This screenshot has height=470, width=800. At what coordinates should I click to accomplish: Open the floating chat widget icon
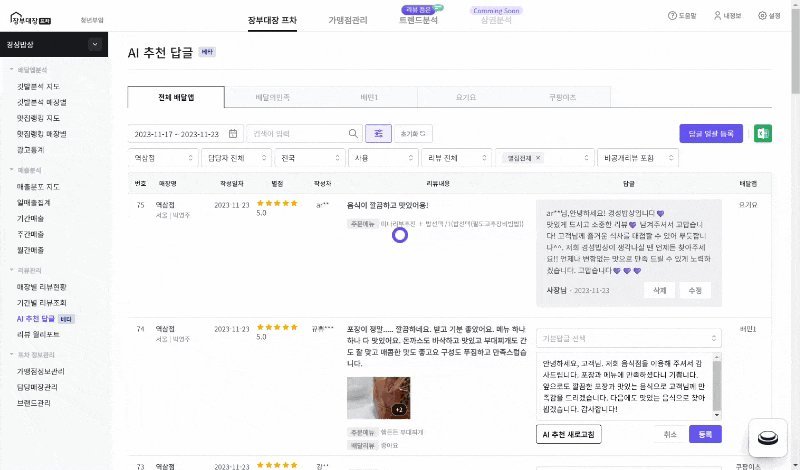pos(768,437)
